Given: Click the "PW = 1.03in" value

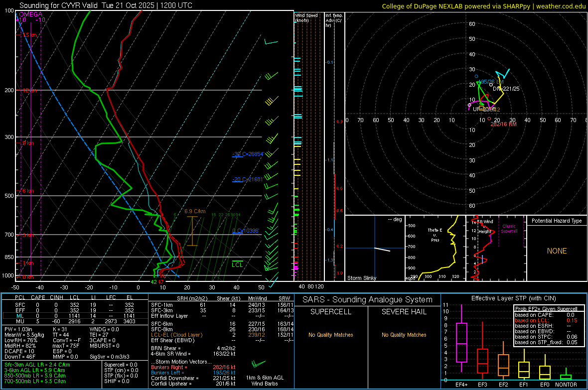Looking at the screenshot, I should pyautogui.click(x=20, y=329).
